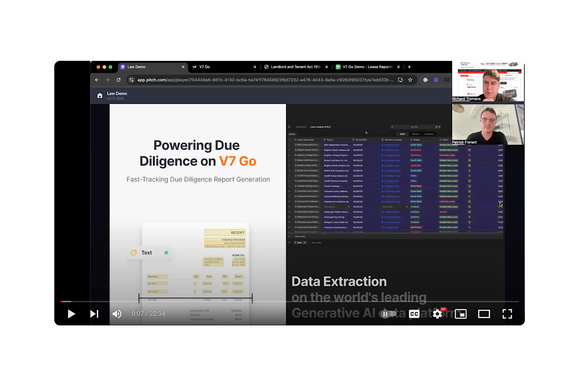Mute the video volume
Viewport: 581px width, 392px height.
(x=117, y=314)
